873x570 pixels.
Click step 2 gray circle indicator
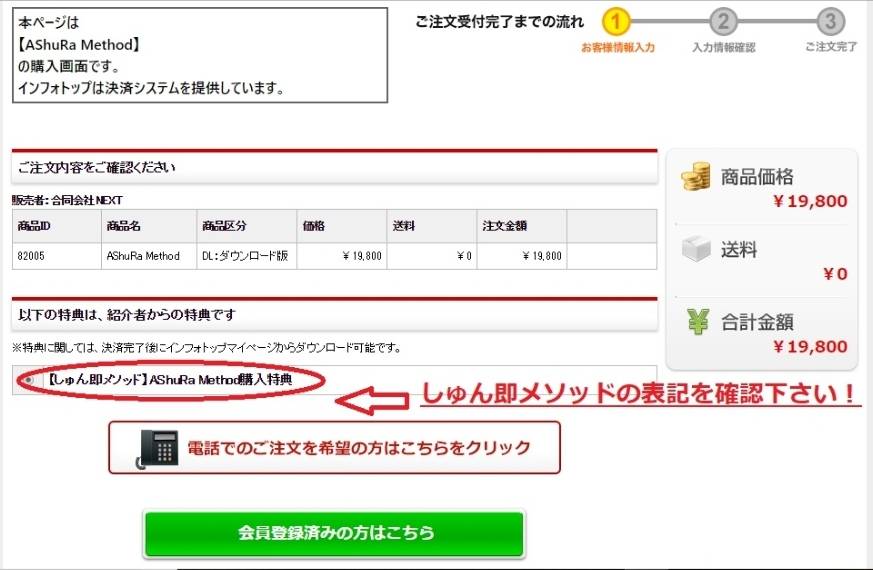click(723, 21)
